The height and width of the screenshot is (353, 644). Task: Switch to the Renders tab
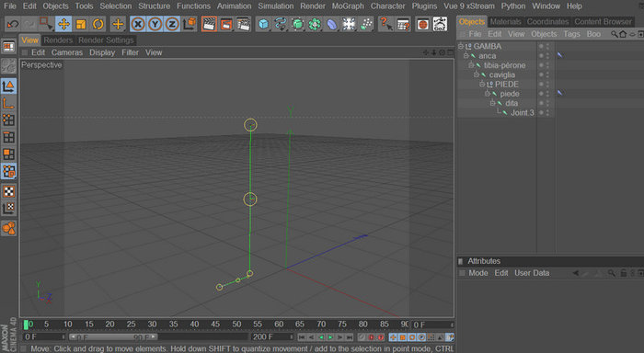[58, 40]
